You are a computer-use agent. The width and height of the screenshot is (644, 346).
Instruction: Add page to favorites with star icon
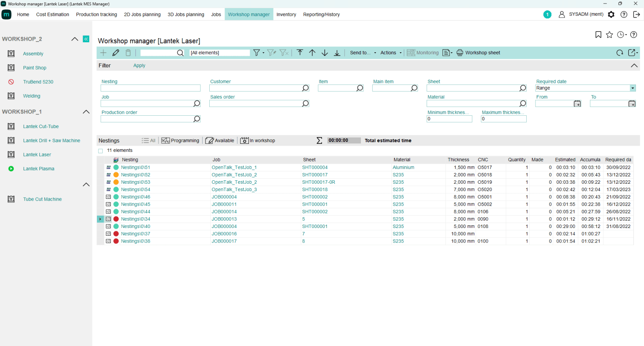click(609, 35)
